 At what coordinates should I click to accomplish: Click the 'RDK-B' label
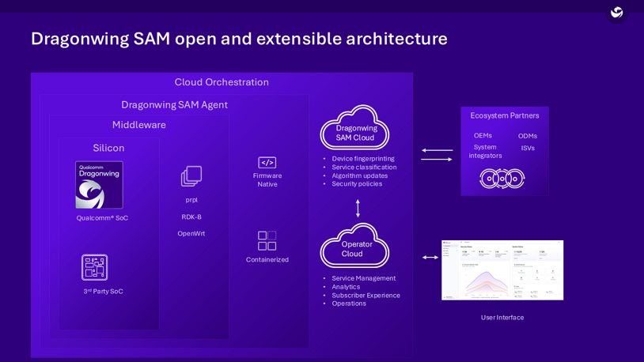click(x=191, y=217)
